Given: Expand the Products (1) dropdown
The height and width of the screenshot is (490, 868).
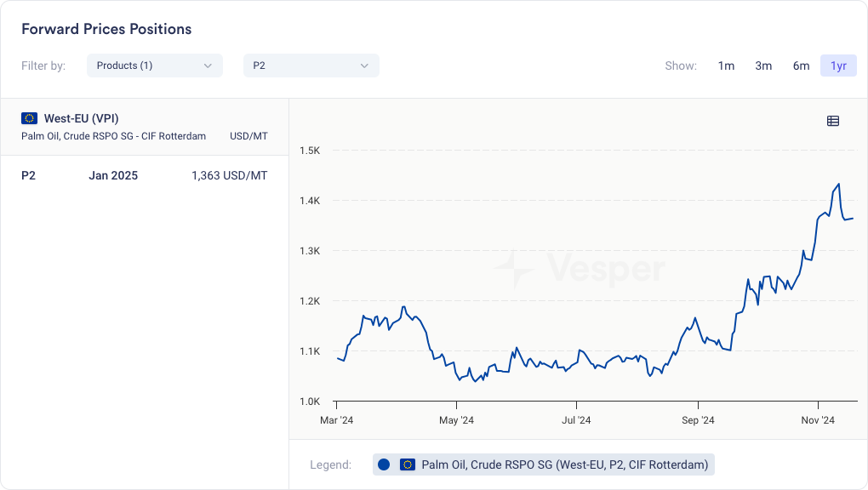Looking at the screenshot, I should pos(154,66).
